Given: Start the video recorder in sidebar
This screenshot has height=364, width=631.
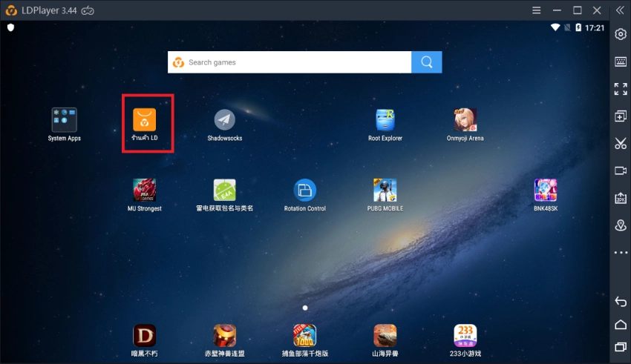Looking at the screenshot, I should coord(621,171).
